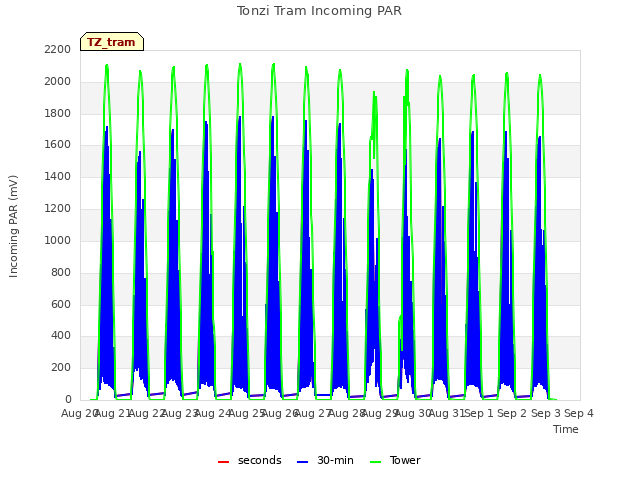
Task: Click the 600 y-axis tick label
Action: coord(61,304)
